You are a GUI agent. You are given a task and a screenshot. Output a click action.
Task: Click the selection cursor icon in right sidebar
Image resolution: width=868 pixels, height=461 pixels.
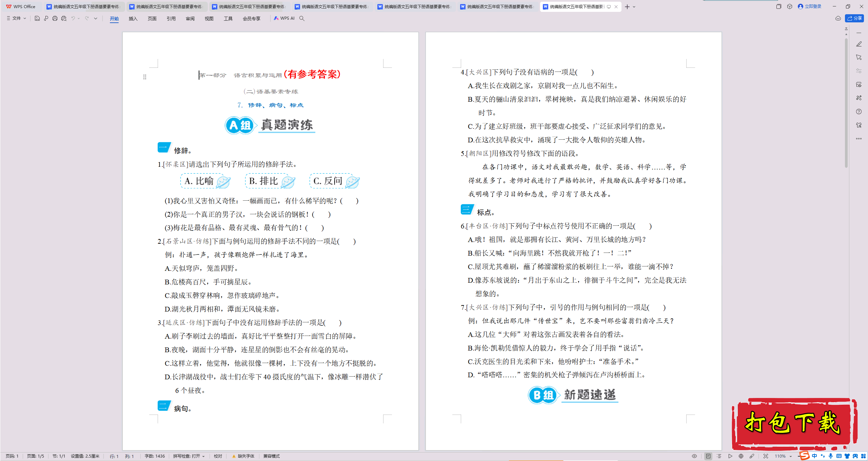click(x=859, y=57)
